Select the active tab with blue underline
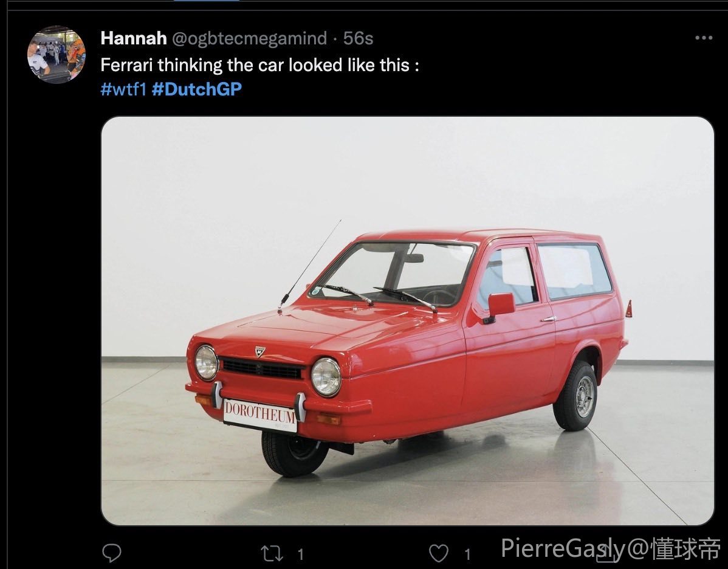The width and height of the screenshot is (728, 569). pos(207,1)
